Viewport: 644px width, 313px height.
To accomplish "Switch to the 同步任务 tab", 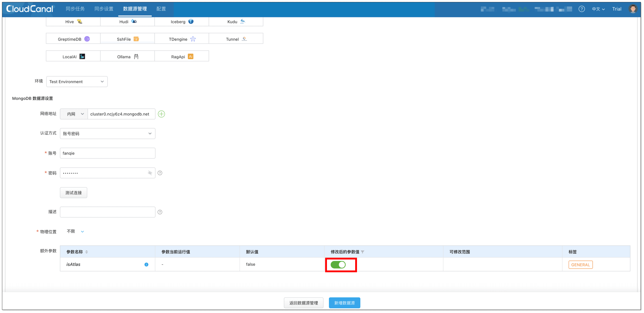I will pos(75,9).
